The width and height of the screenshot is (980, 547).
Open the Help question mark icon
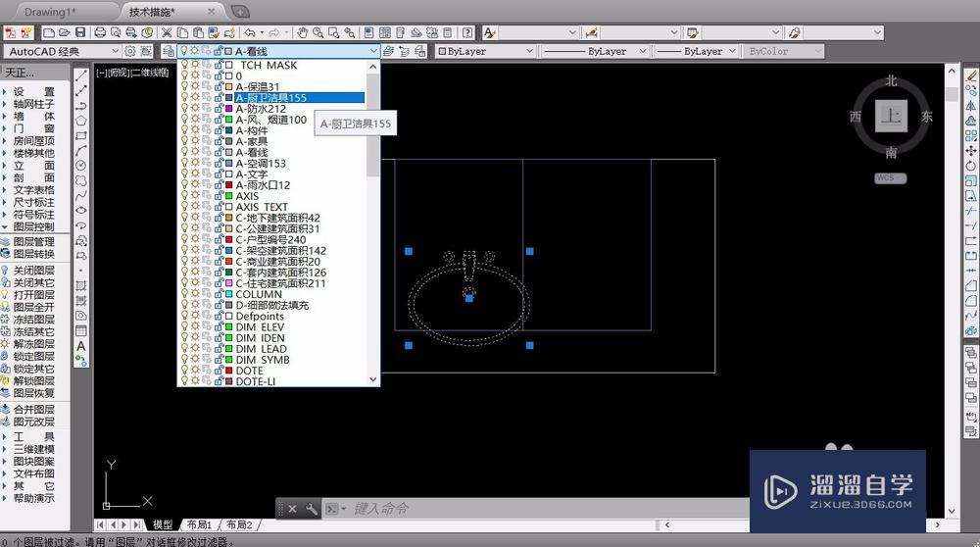click(x=467, y=32)
